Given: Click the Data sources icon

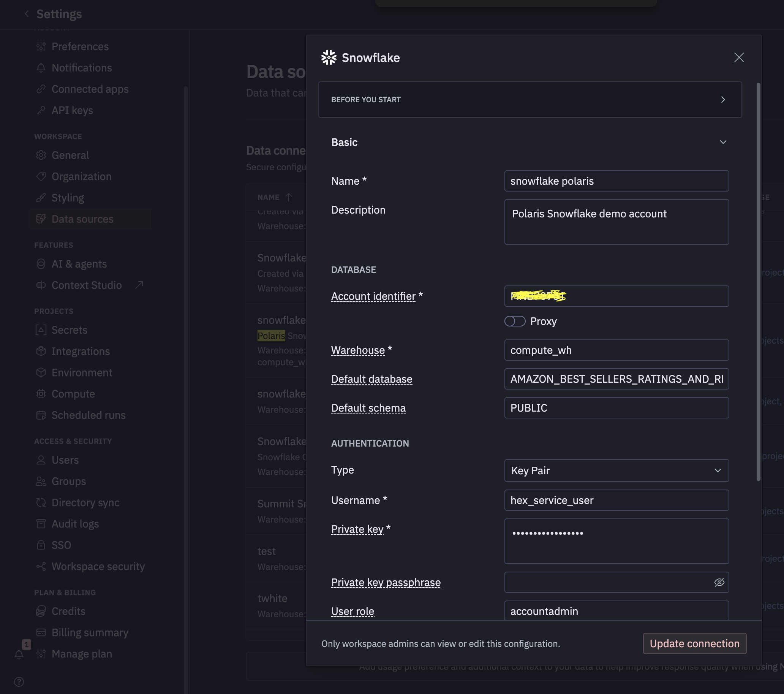Looking at the screenshot, I should (41, 219).
